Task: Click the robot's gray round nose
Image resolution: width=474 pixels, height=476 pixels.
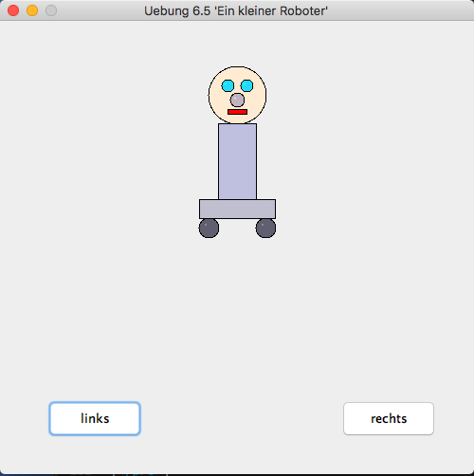Action: [237, 101]
